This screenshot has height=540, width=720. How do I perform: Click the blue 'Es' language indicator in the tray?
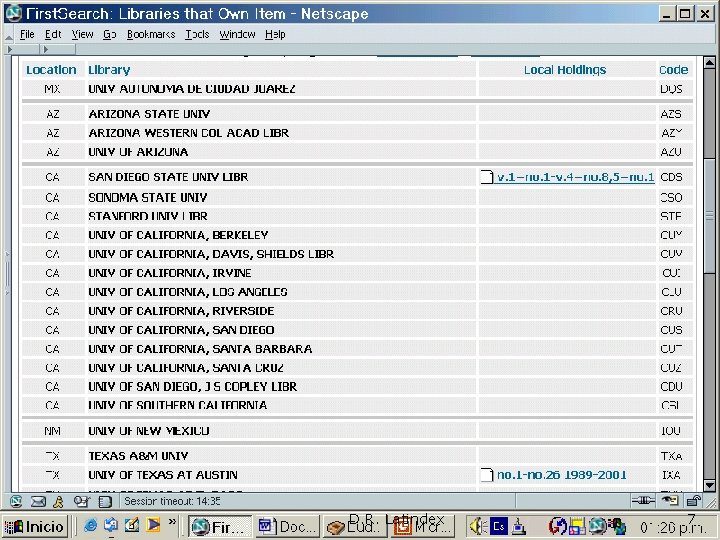(x=499, y=526)
